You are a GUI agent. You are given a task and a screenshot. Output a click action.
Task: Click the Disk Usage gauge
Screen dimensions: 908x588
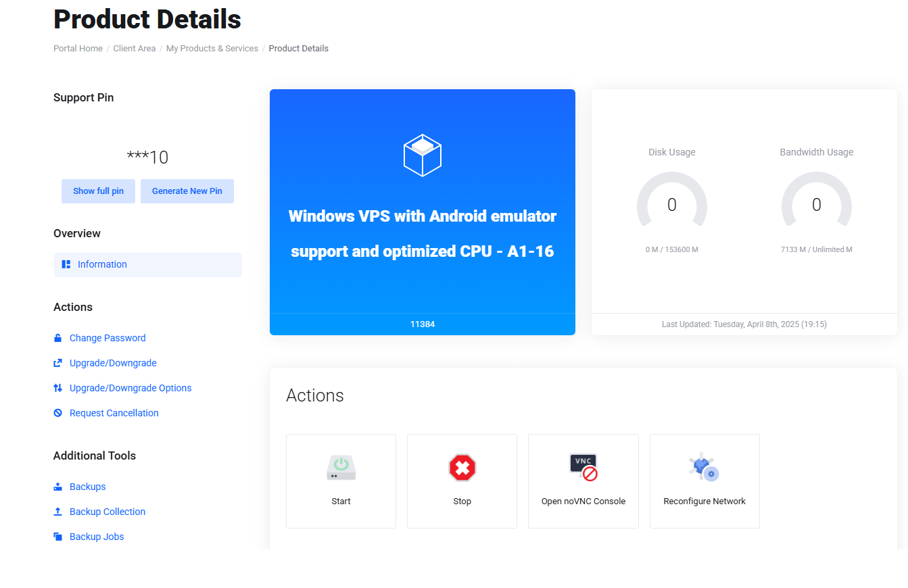(672, 199)
